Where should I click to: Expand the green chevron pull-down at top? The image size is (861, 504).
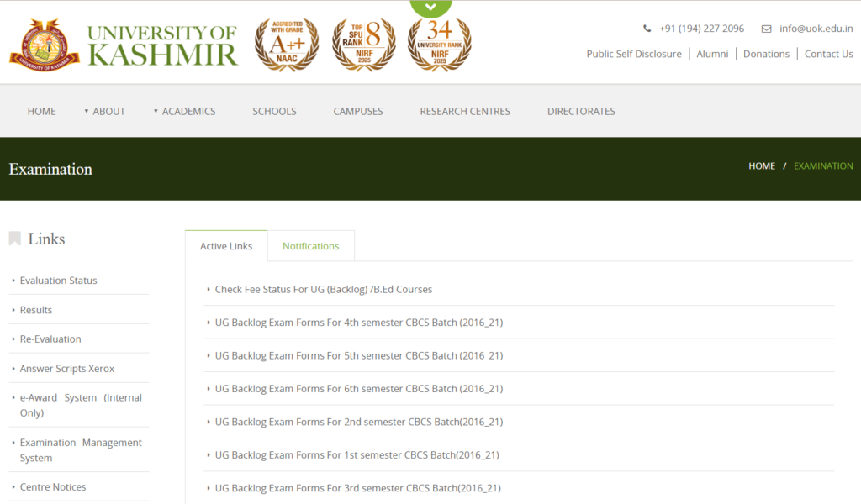(430, 8)
